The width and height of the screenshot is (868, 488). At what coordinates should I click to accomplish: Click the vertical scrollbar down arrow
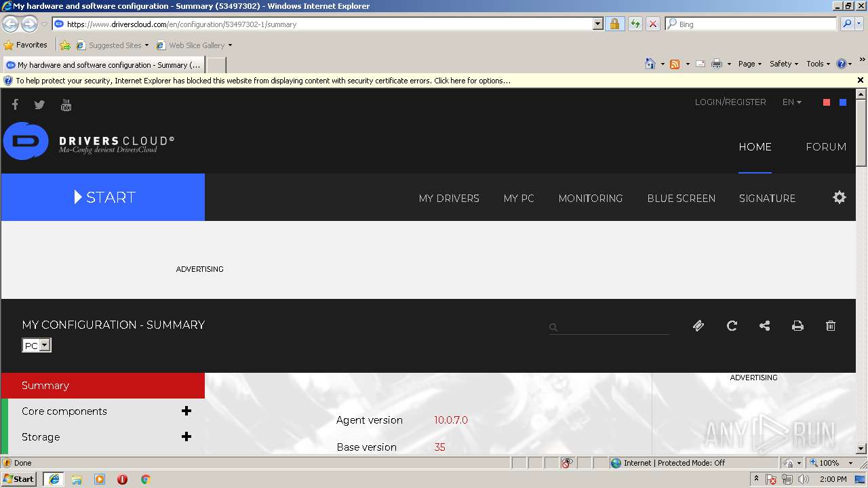[x=861, y=448]
